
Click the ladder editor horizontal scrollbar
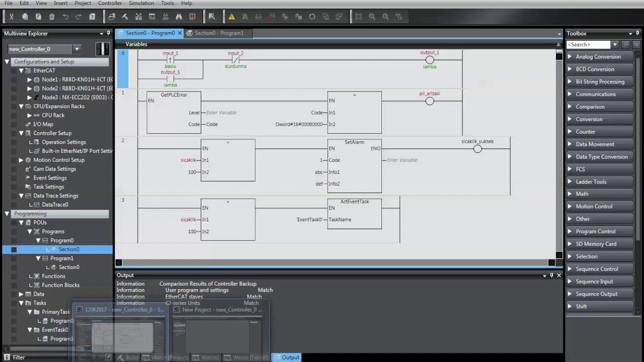click(335, 262)
